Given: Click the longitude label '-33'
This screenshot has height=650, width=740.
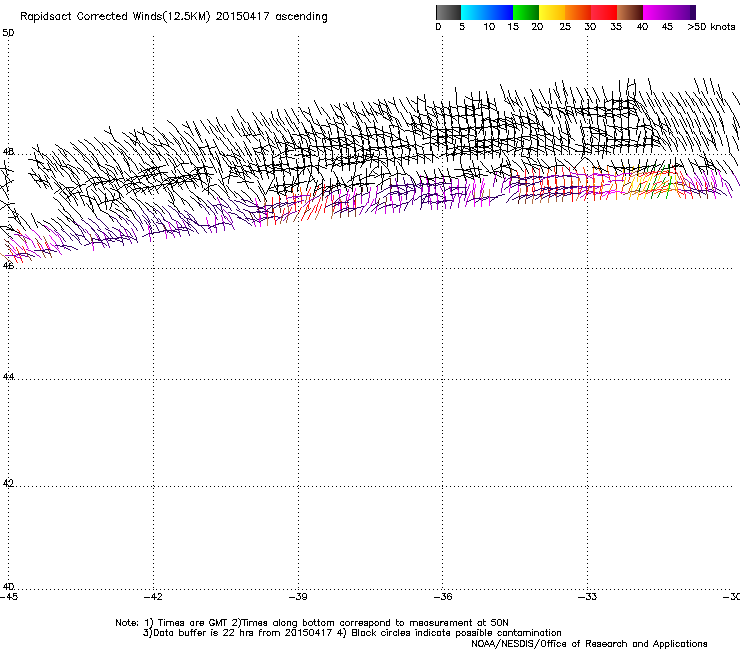Looking at the screenshot, I should pos(588,597).
